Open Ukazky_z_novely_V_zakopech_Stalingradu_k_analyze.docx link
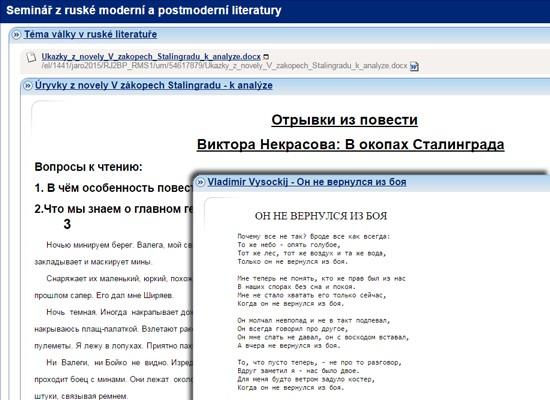The width and height of the screenshot is (550, 400). click(x=151, y=56)
